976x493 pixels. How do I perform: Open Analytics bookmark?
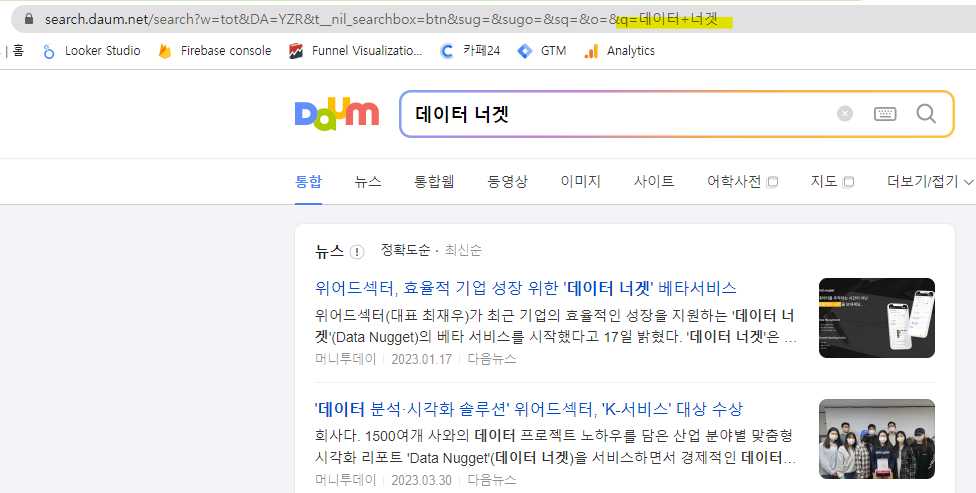[619, 51]
